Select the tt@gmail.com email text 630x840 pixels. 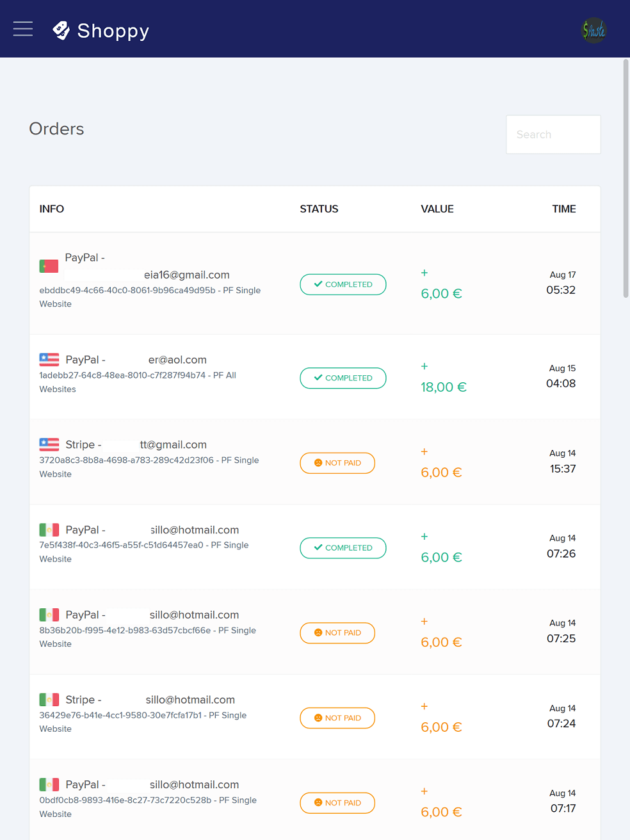174,444
